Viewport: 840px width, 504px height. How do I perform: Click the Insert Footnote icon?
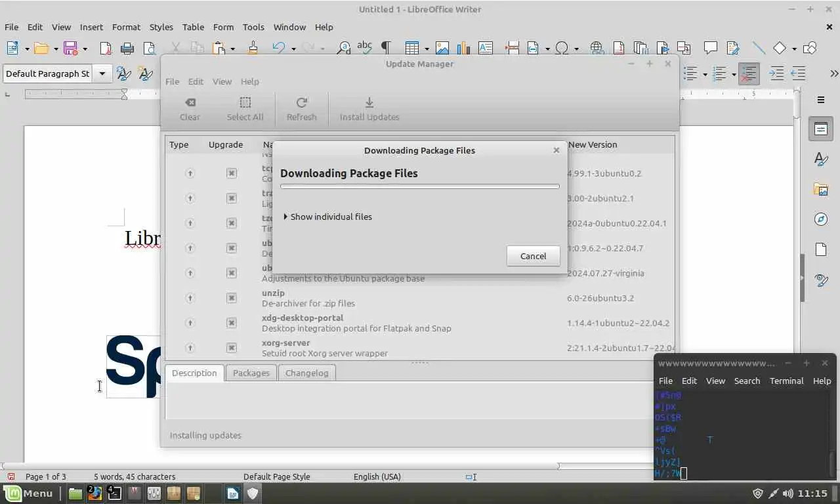pos(618,48)
